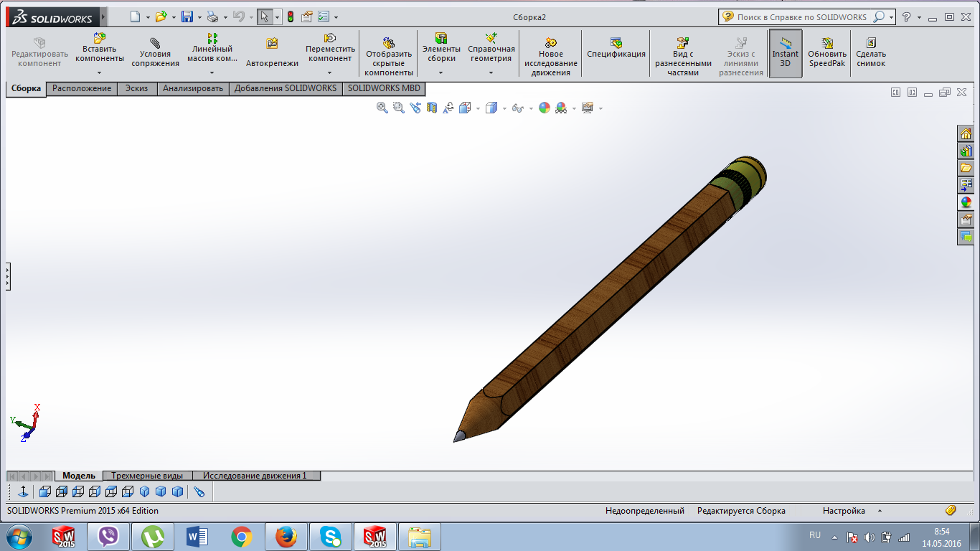Open the File Explorer folder in the task pane

coord(966,168)
